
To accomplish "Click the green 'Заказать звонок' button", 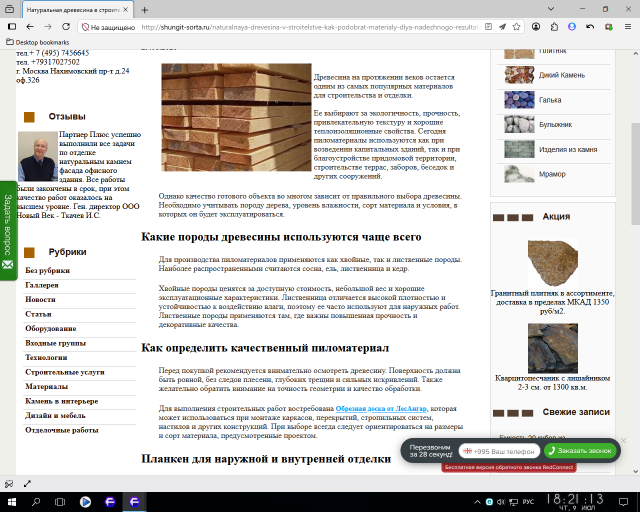I will [x=580, y=451].
